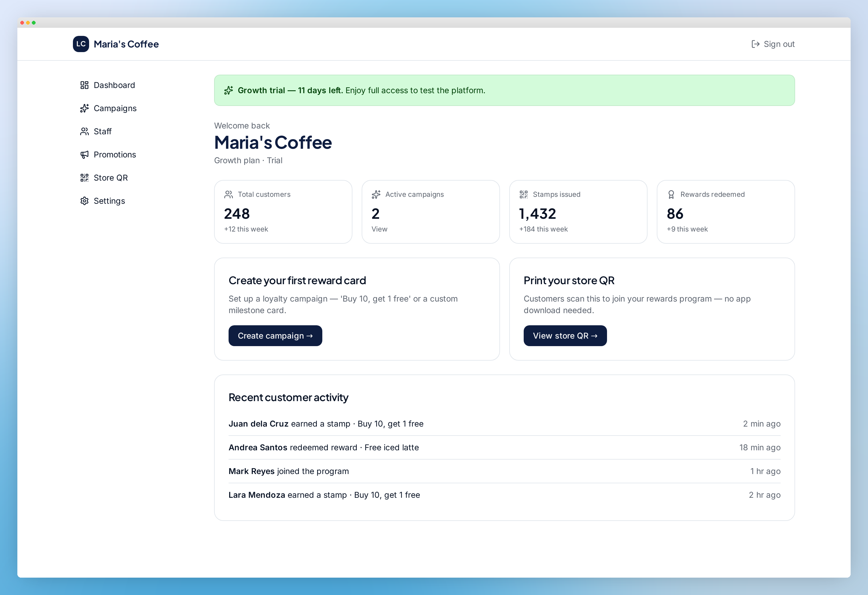Click the Growth trial banner
Screen dimensions: 868x595
[504, 90]
